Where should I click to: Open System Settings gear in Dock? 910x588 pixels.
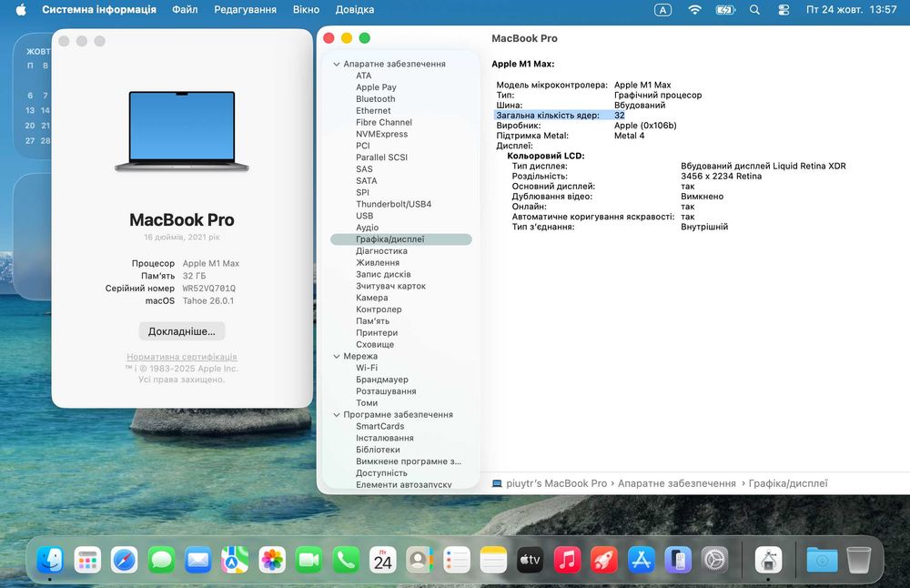point(714,560)
